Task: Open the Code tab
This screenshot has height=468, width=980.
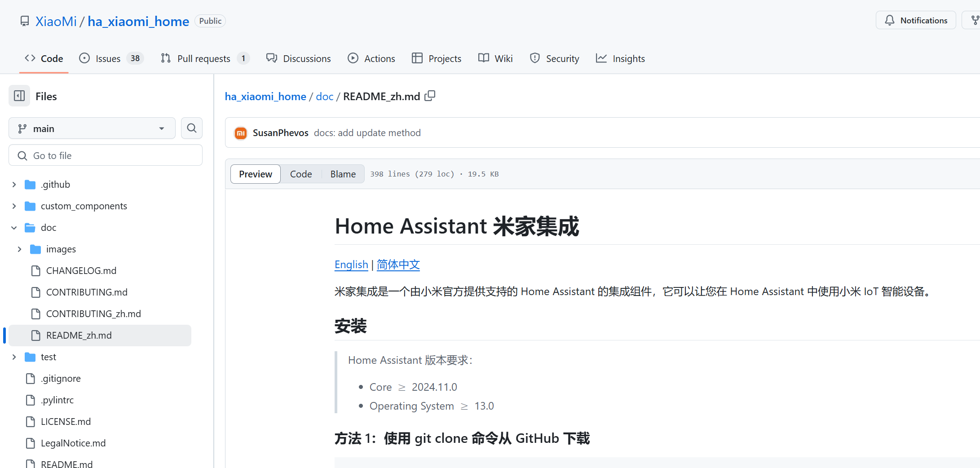Action: pos(44,58)
